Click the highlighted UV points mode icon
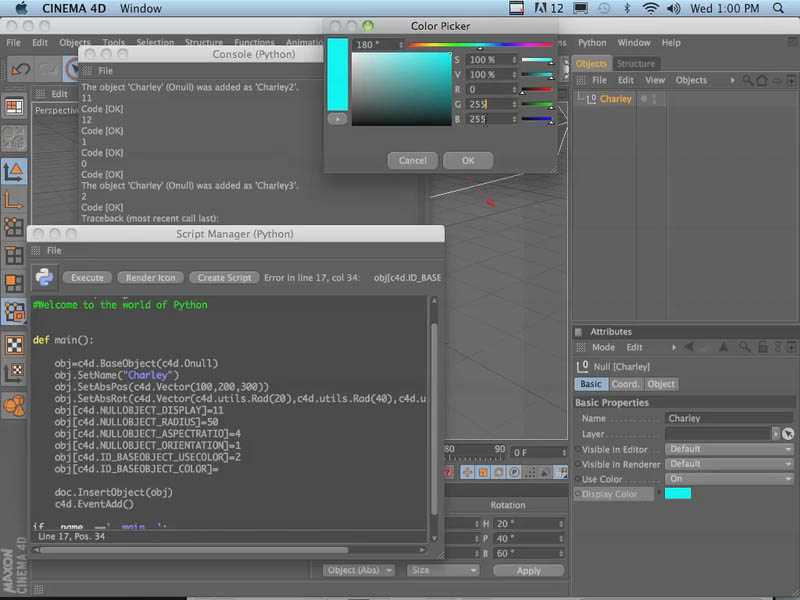The image size is (800, 600). pyautogui.click(x=14, y=311)
